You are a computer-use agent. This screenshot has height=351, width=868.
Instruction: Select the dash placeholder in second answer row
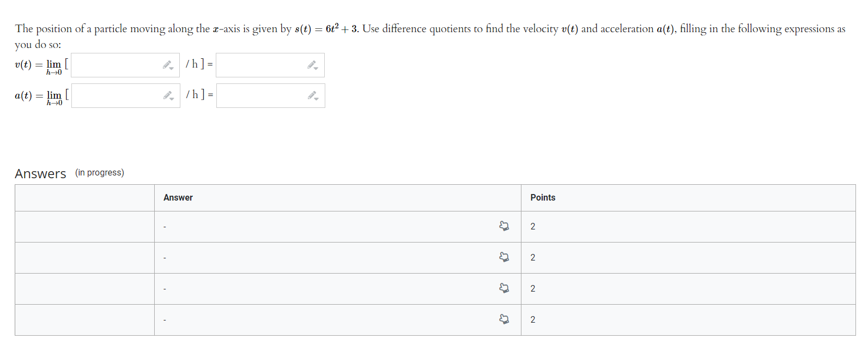point(165,258)
